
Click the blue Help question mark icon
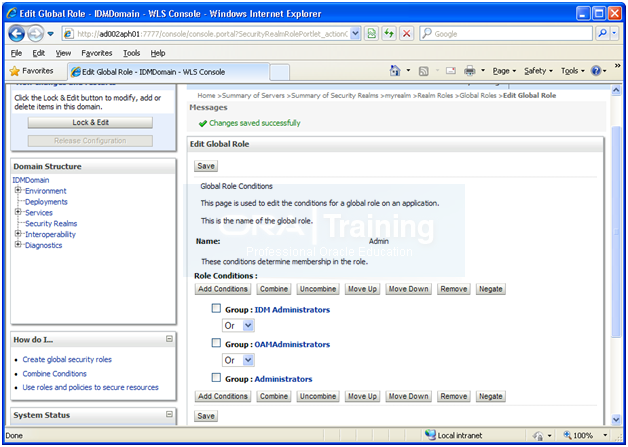596,71
